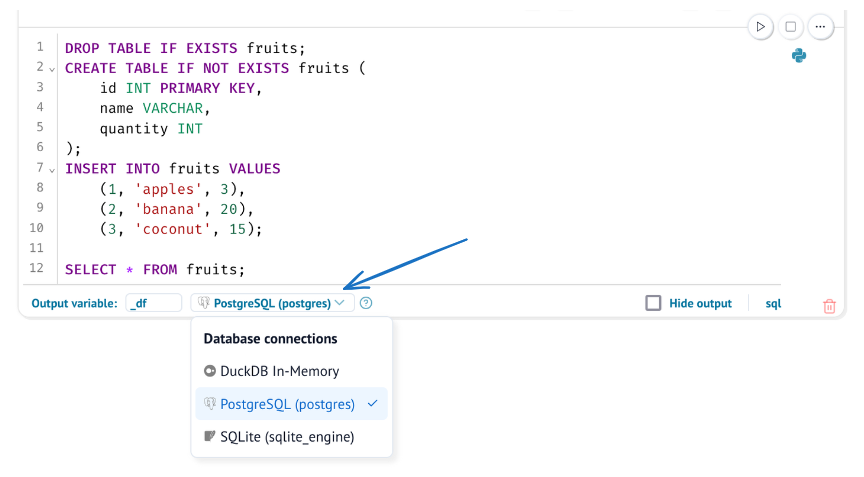Viewport: 864px width, 477px height.
Task: Click the Python logo icon
Action: point(799,56)
